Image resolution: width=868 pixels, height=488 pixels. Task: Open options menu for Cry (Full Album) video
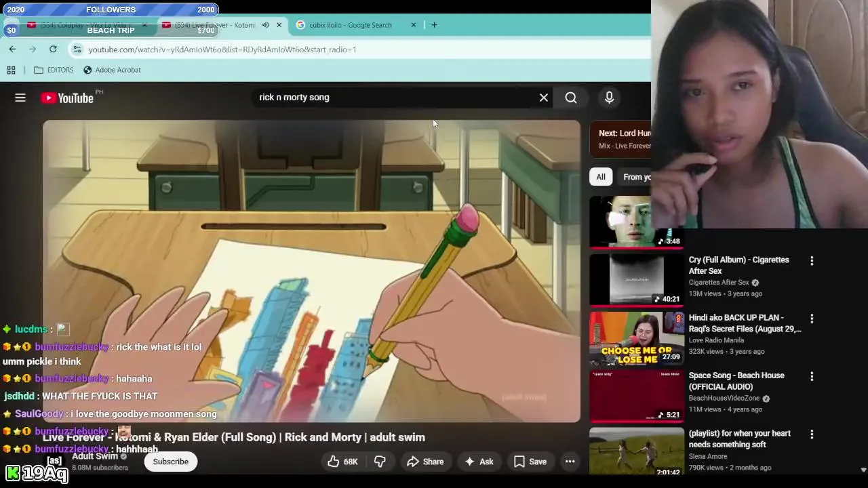(812, 261)
